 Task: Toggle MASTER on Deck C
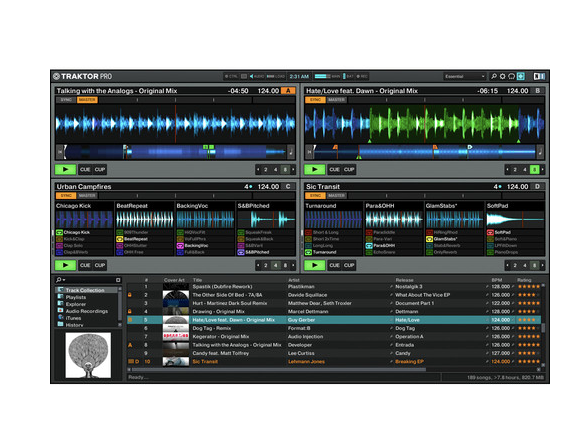[87, 196]
